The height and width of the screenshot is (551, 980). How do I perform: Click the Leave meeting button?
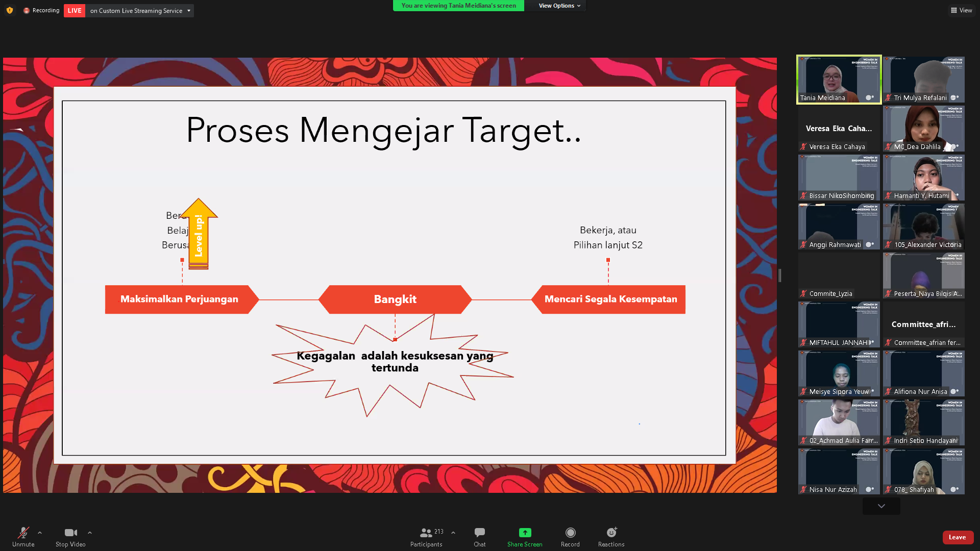tap(957, 537)
